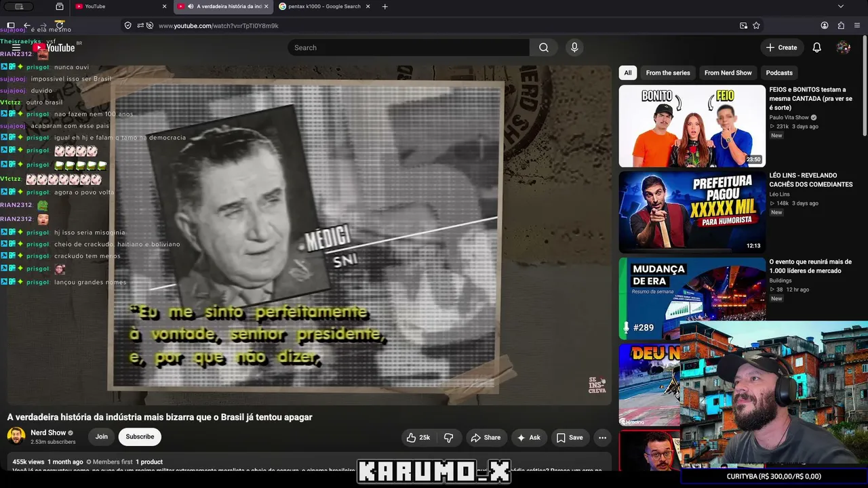Select the Podcasts filter chip
This screenshot has height=488, width=868.
(779, 73)
